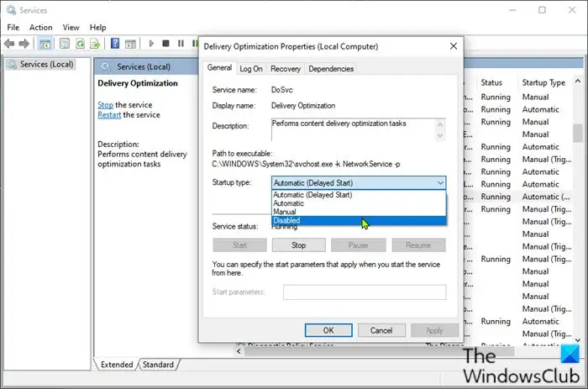Click the Properties toolbar icon

(65, 44)
